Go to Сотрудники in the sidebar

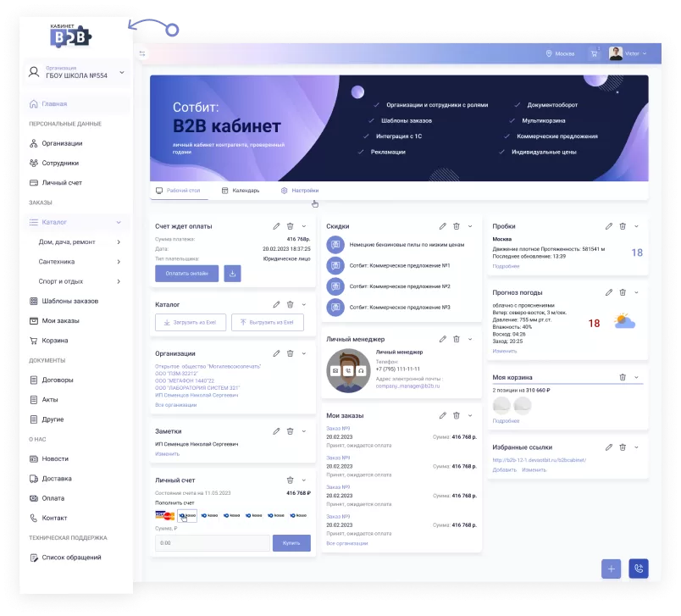pos(60,163)
